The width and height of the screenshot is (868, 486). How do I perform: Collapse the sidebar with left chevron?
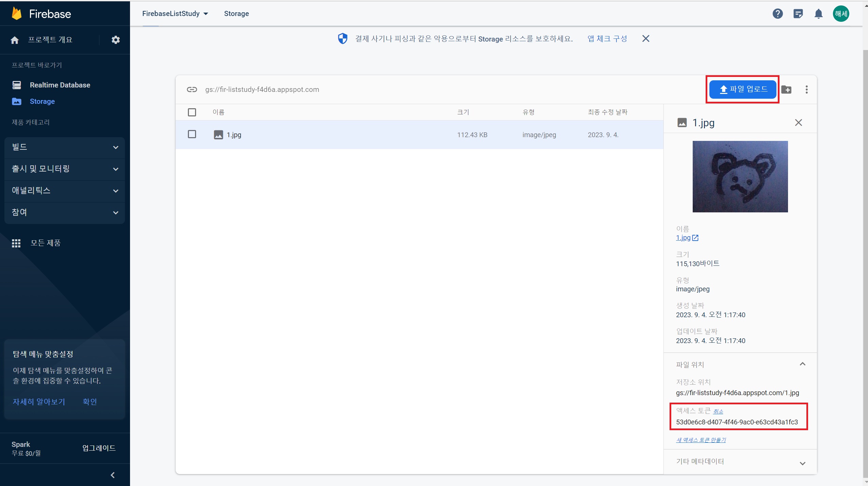click(x=113, y=475)
